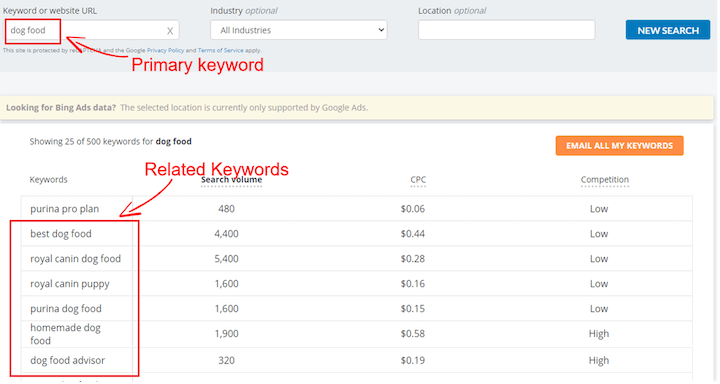Select the 'best dog food' keyword
The image size is (720, 384).
[61, 234]
